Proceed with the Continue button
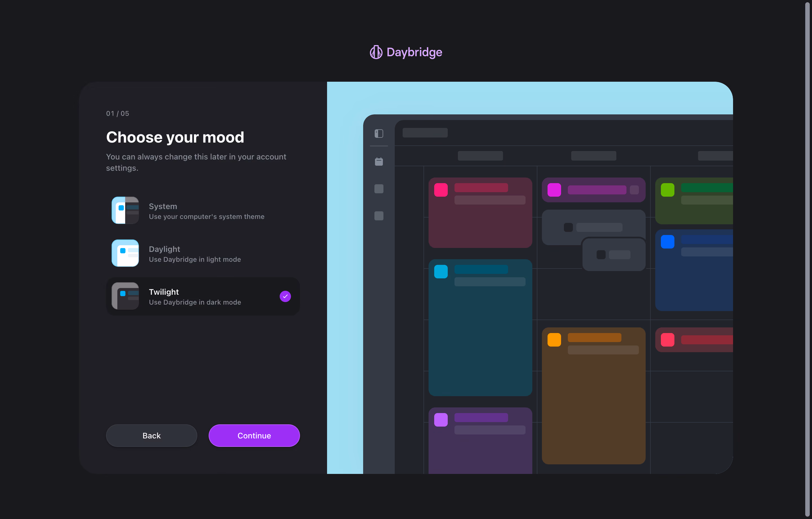This screenshot has width=812, height=519. (254, 435)
